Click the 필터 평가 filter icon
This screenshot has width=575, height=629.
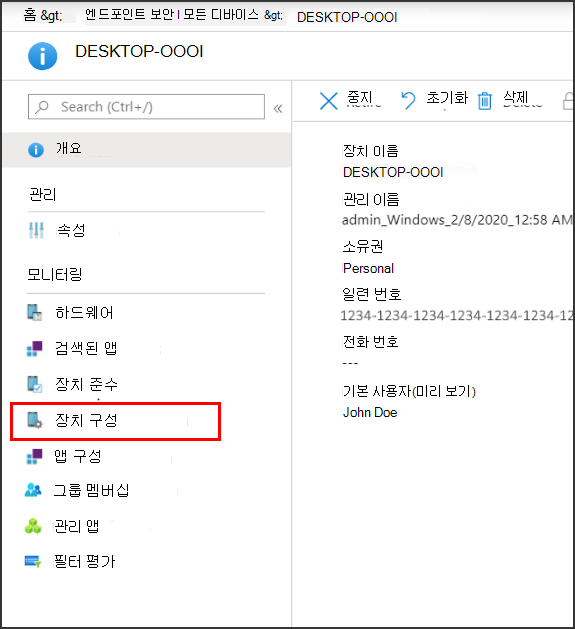[x=33, y=561]
